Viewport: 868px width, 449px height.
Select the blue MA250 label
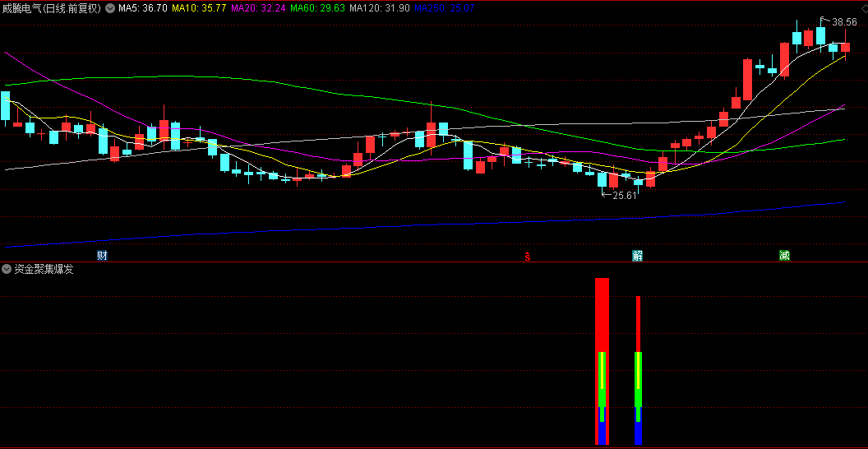445,8
